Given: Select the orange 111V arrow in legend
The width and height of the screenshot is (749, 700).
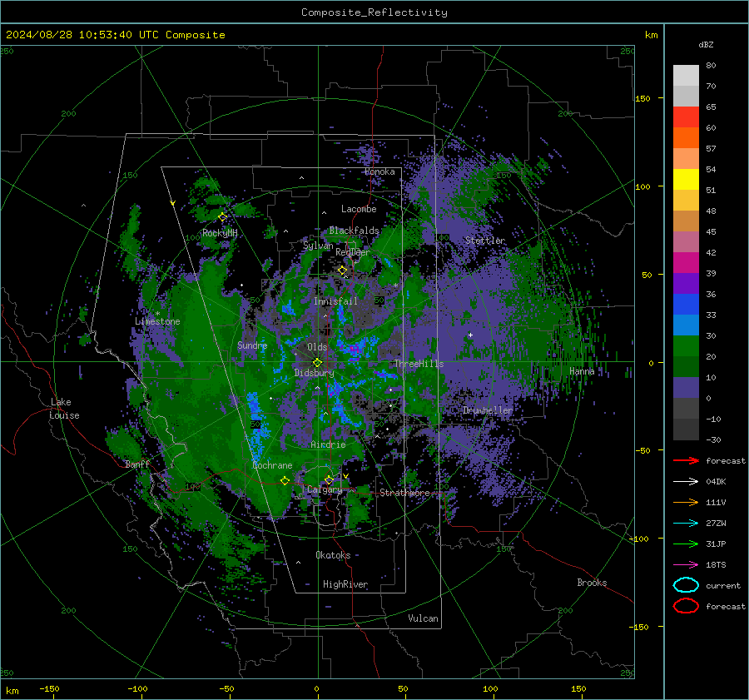Looking at the screenshot, I should (x=686, y=502).
